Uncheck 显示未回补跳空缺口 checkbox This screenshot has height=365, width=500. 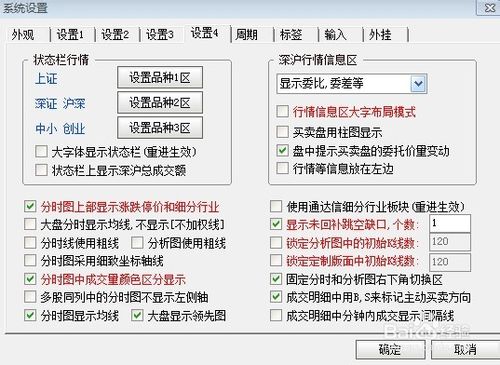(x=276, y=224)
